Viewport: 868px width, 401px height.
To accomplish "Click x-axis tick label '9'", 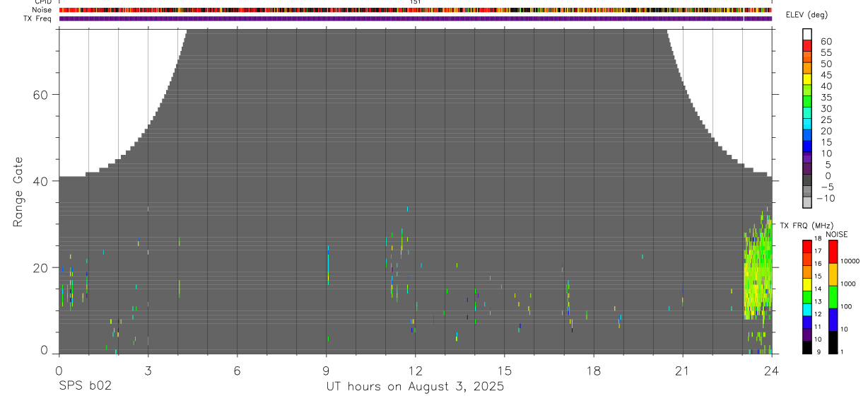I will pyautogui.click(x=326, y=371).
